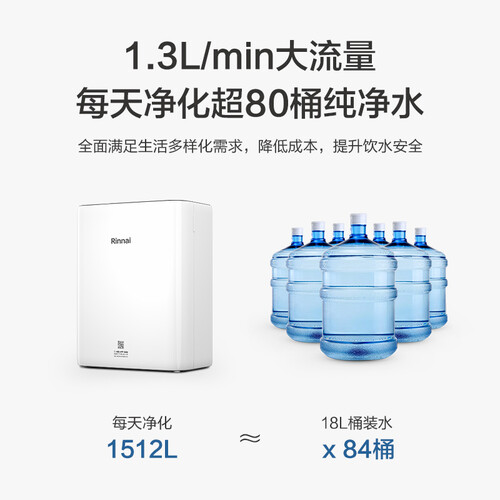500x500 pixels.
Task: Click the subtitle starting with 全面满足生活多样化需求
Action: pos(250,146)
